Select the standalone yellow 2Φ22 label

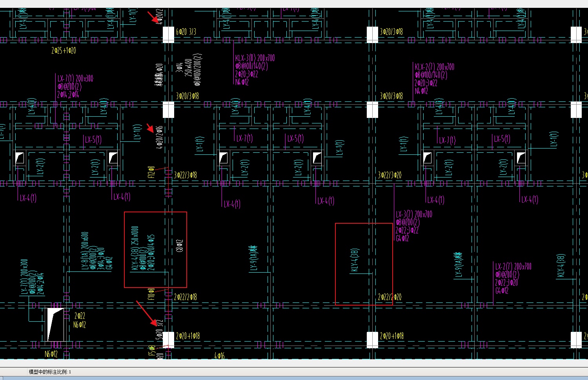click(x=80, y=316)
